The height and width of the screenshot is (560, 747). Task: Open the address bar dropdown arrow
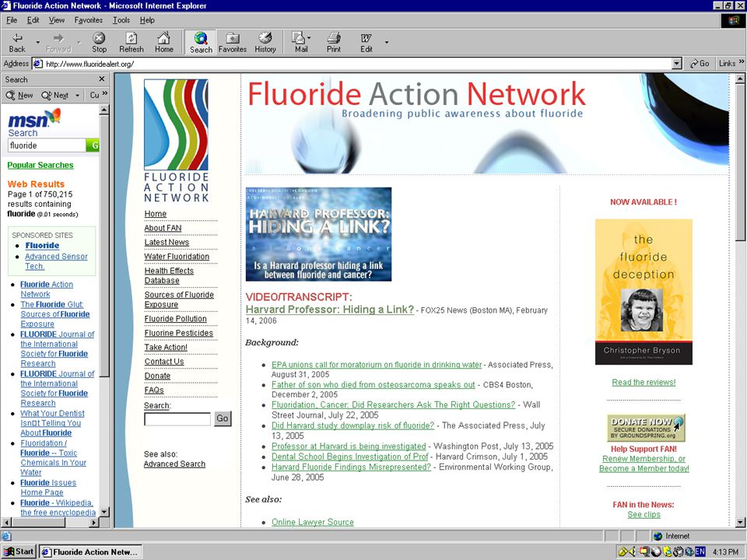point(676,64)
